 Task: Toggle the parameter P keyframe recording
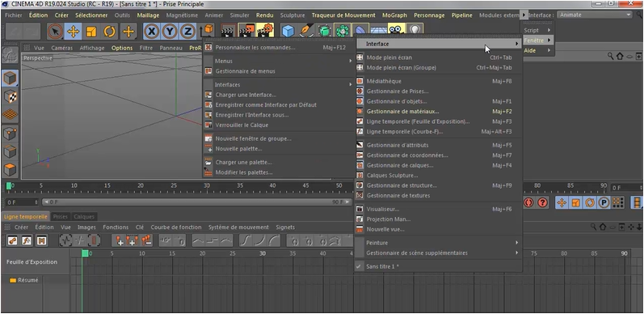point(604,202)
